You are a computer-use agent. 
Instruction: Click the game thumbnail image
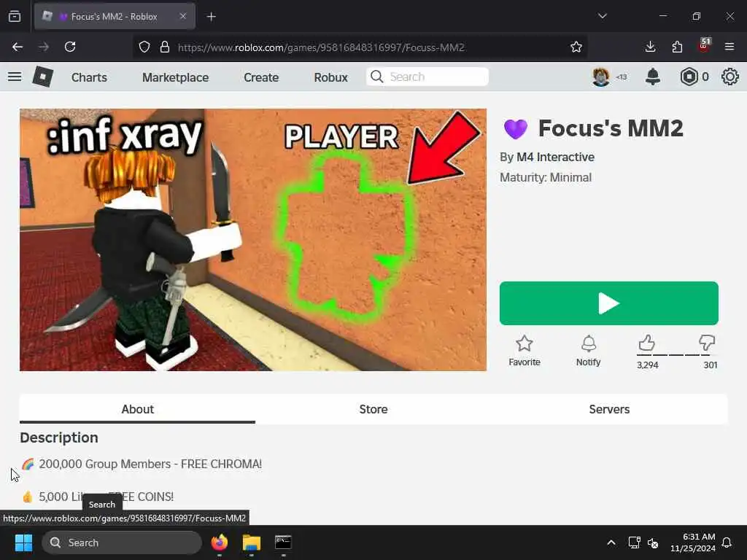pyautogui.click(x=253, y=239)
